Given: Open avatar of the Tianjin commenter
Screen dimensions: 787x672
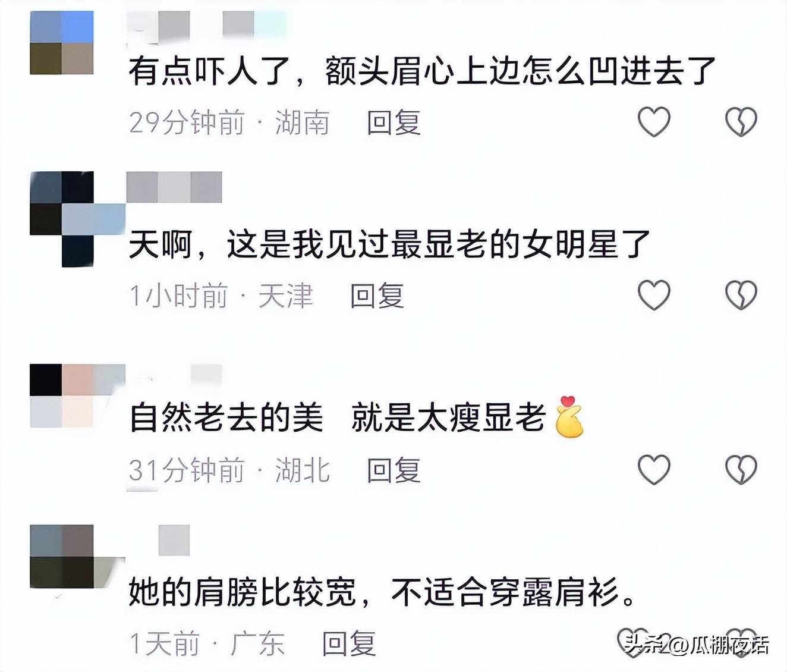Looking at the screenshot, I should [77, 219].
